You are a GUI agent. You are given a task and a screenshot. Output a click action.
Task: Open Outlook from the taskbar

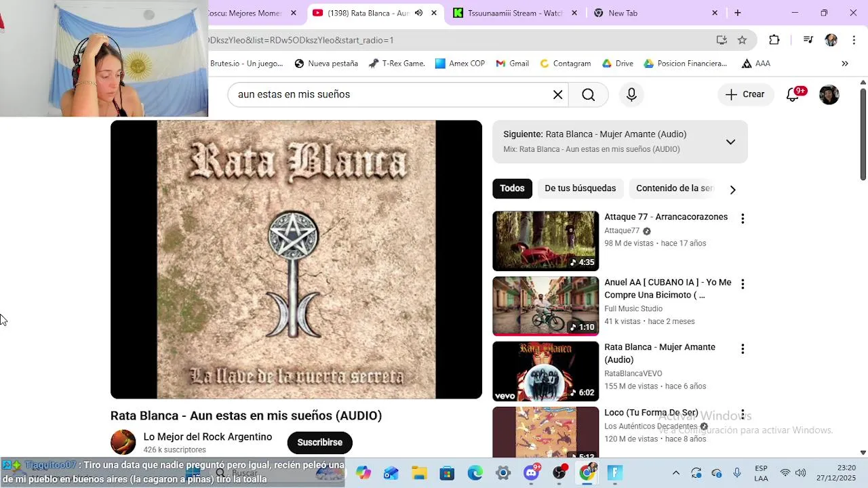coord(391,473)
